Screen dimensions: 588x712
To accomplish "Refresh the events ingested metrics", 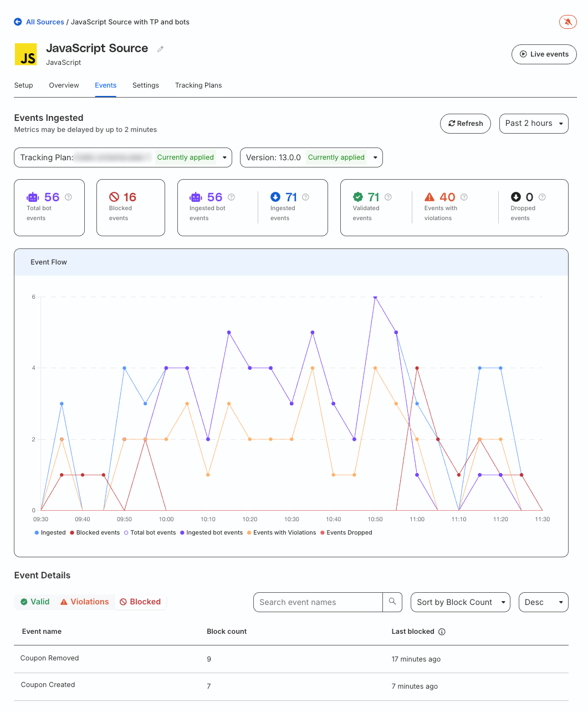I will (466, 124).
